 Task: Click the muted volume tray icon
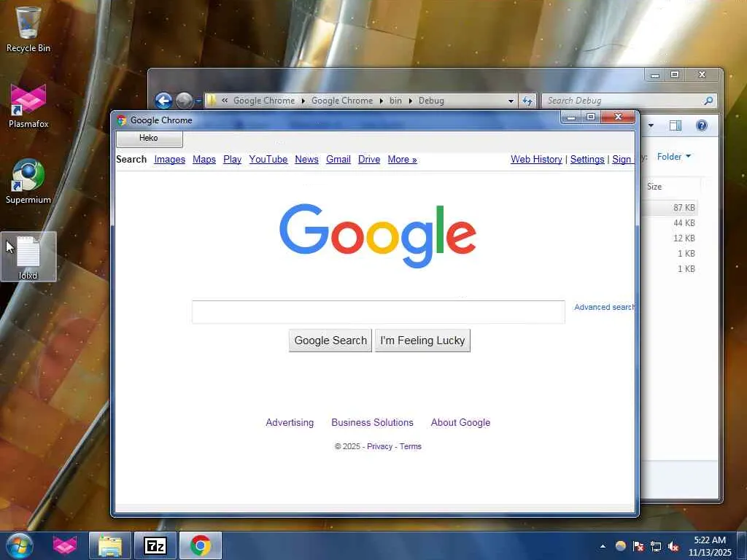673,546
